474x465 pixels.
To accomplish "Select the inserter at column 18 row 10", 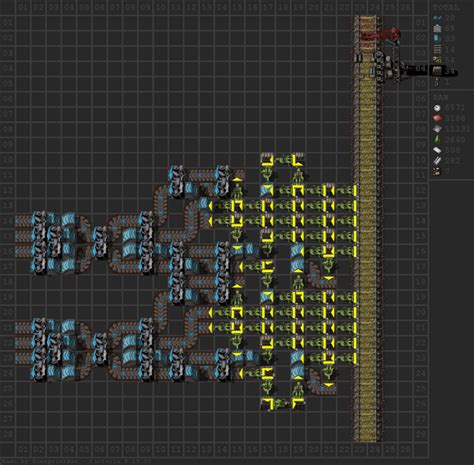I will [282, 160].
